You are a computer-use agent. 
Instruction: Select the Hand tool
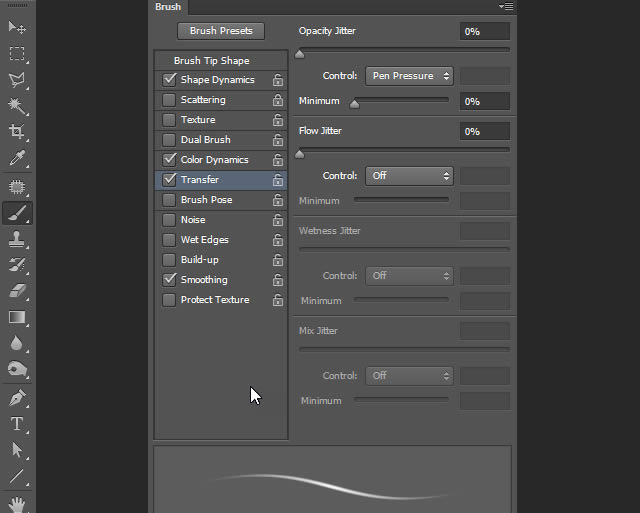click(17, 504)
